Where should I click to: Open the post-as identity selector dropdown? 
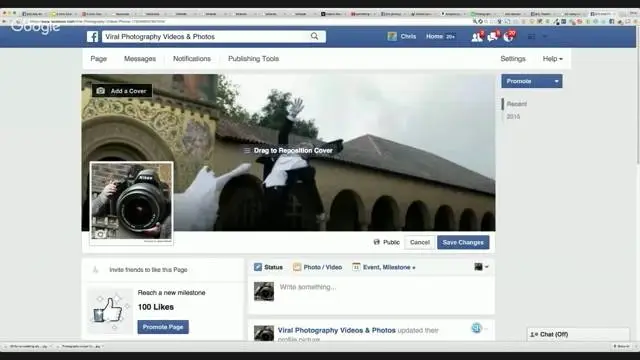coord(482,267)
